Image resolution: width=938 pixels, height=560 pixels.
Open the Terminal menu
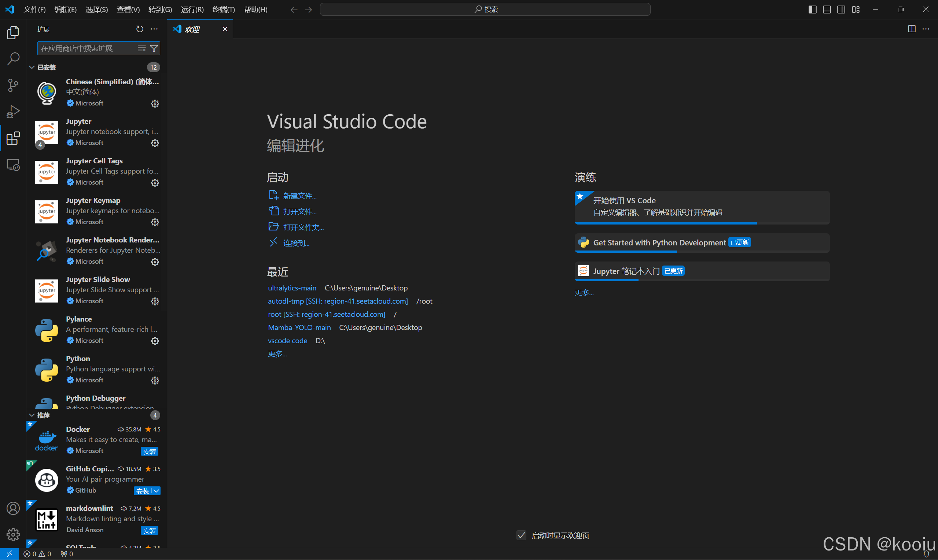coord(223,10)
